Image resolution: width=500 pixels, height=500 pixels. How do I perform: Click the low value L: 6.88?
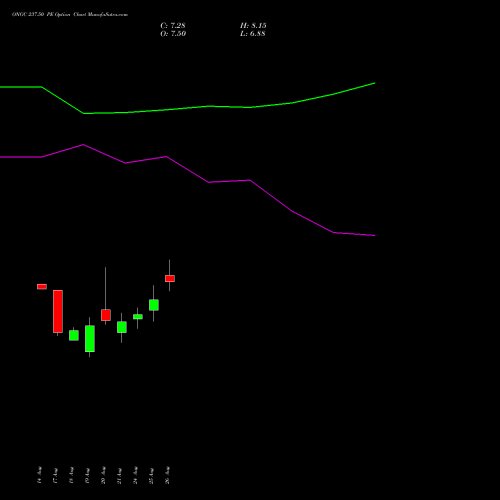253,34
